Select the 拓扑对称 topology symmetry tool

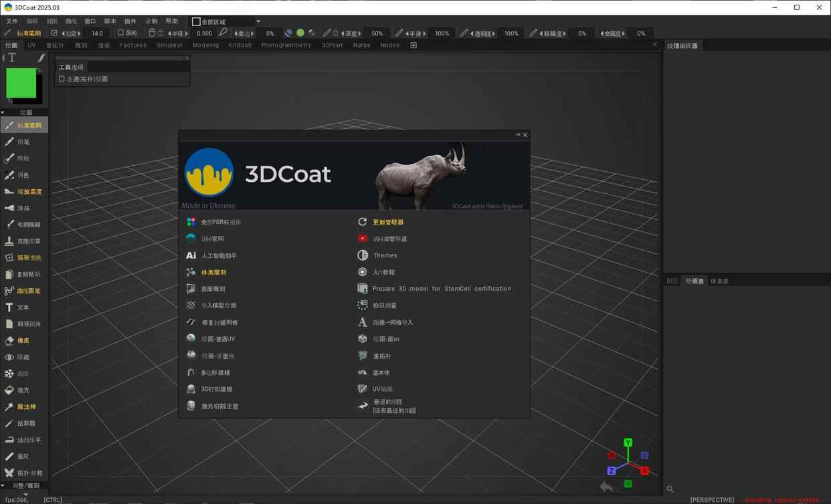point(24,473)
